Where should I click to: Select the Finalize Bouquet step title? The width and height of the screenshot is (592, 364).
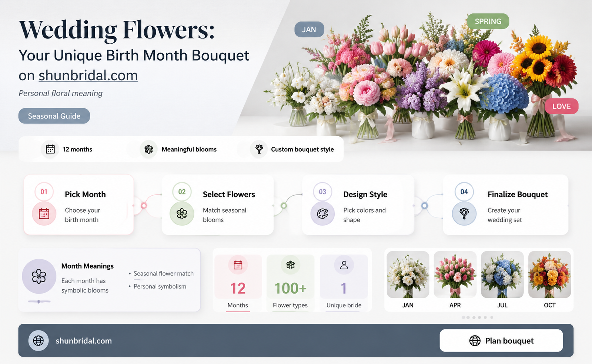pyautogui.click(x=518, y=195)
